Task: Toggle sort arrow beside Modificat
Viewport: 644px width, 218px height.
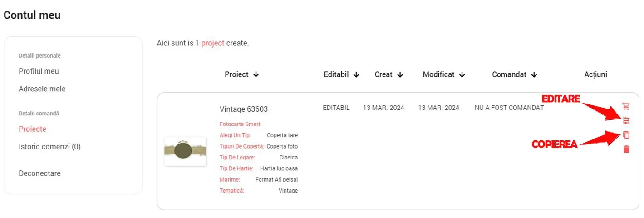Action: click(462, 75)
